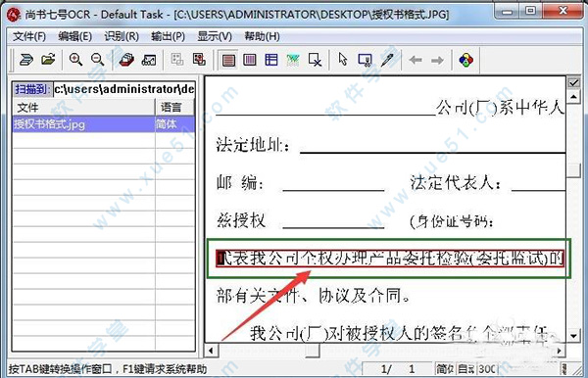Open image file via folder icon
This screenshot has height=378, width=588.
tap(48, 59)
